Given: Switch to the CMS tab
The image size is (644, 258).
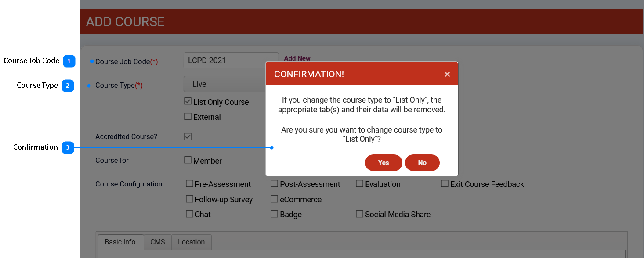Looking at the screenshot, I should pos(157,242).
